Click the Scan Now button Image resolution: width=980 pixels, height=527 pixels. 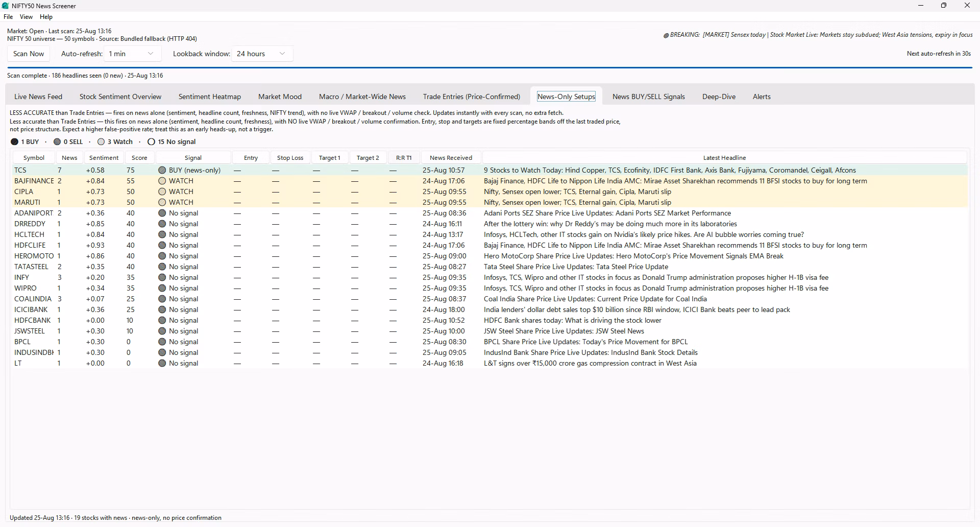(29, 54)
